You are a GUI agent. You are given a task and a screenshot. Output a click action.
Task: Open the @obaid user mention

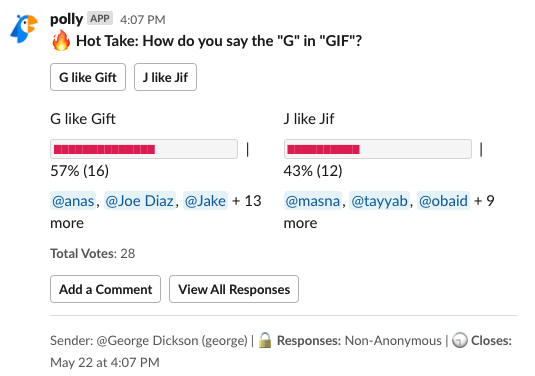click(x=443, y=201)
